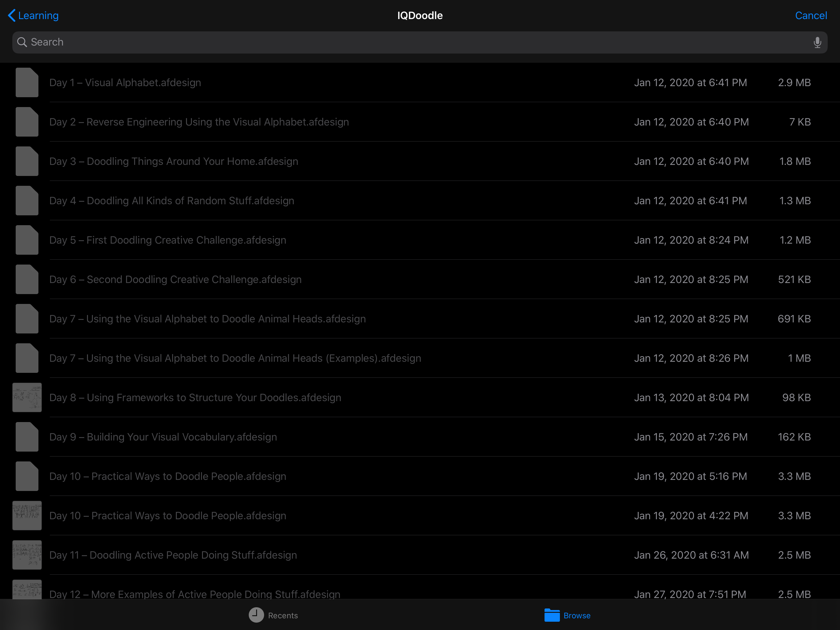Tap the Day 9 file document icon
The image size is (840, 630).
27,437
